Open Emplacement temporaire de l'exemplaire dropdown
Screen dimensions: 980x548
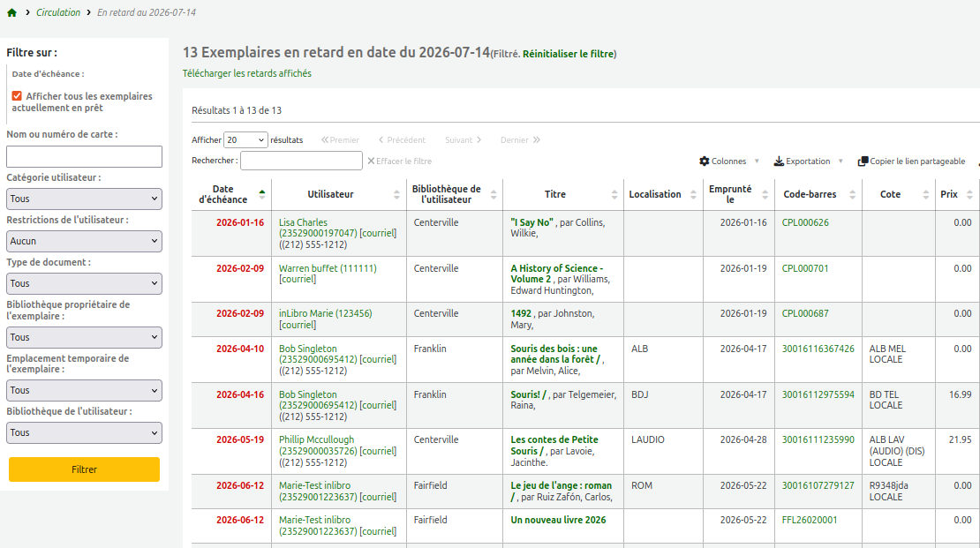[85, 391]
